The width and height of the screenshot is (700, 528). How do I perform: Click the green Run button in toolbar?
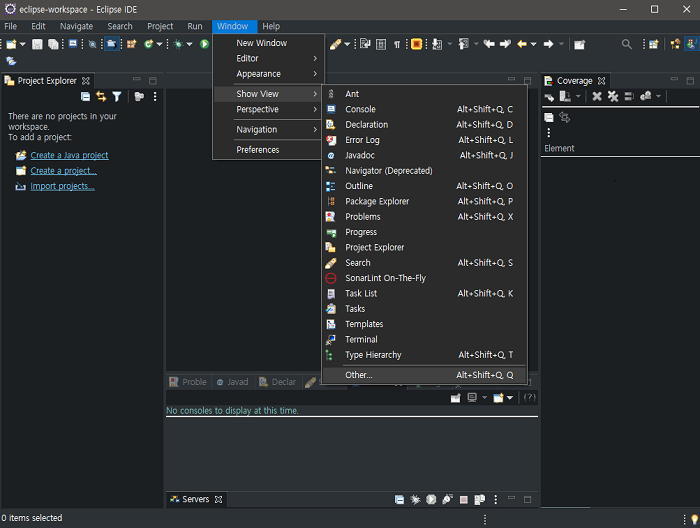pos(205,44)
